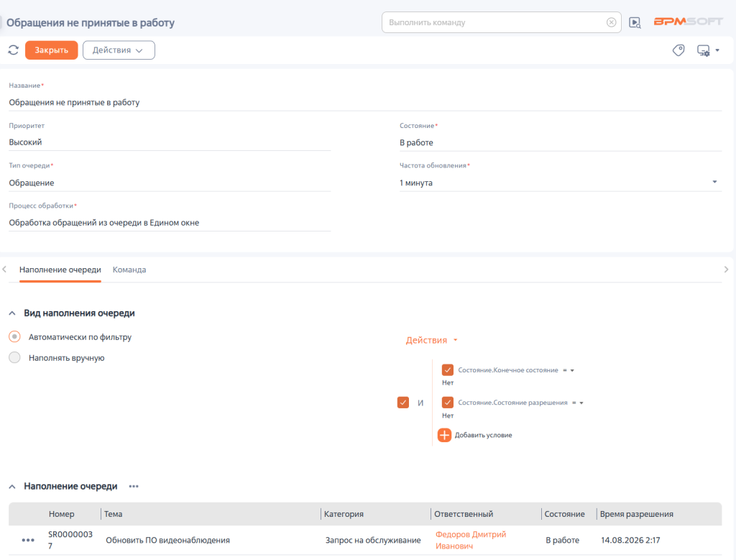Viewport: 736px width, 560px height.
Task: Uncheck the Состояние.Конечное состояние condition checkbox
Action: (448, 370)
